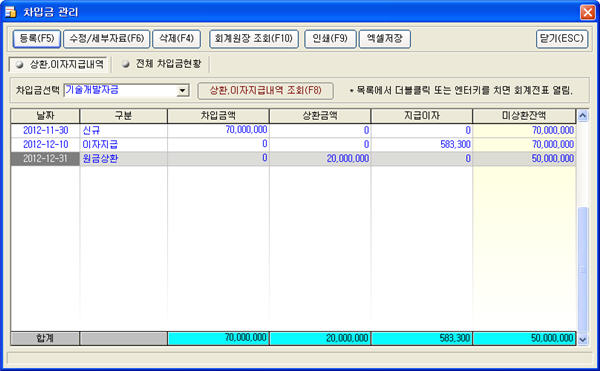Open the 차입금선택 dropdown arrow
600x371 pixels.
[x=183, y=91]
